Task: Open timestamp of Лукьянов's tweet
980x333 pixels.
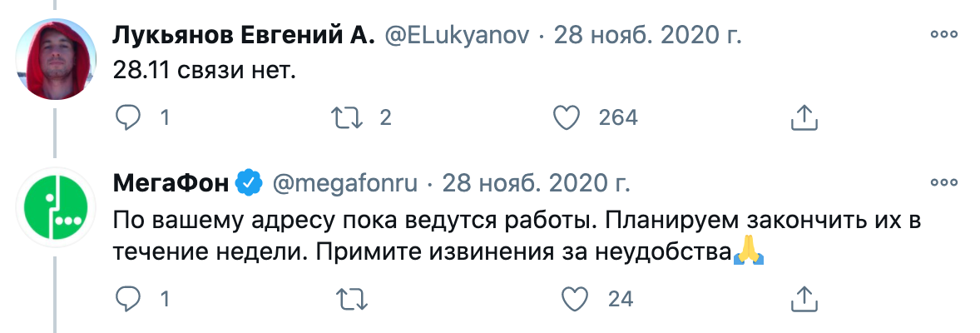Action: click(647, 37)
